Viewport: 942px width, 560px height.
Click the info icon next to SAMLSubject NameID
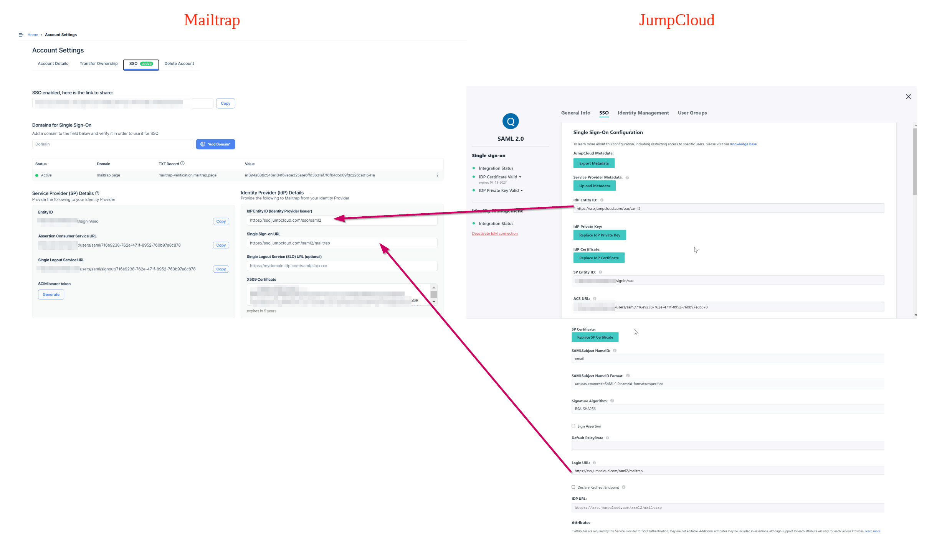(x=615, y=351)
